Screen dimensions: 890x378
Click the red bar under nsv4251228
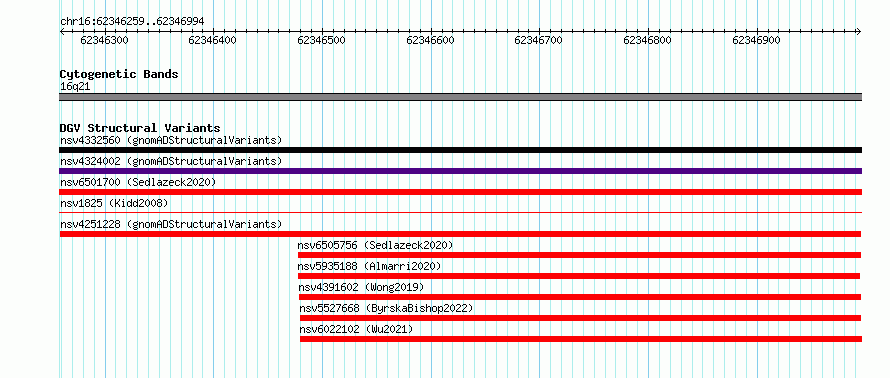(x=460, y=234)
